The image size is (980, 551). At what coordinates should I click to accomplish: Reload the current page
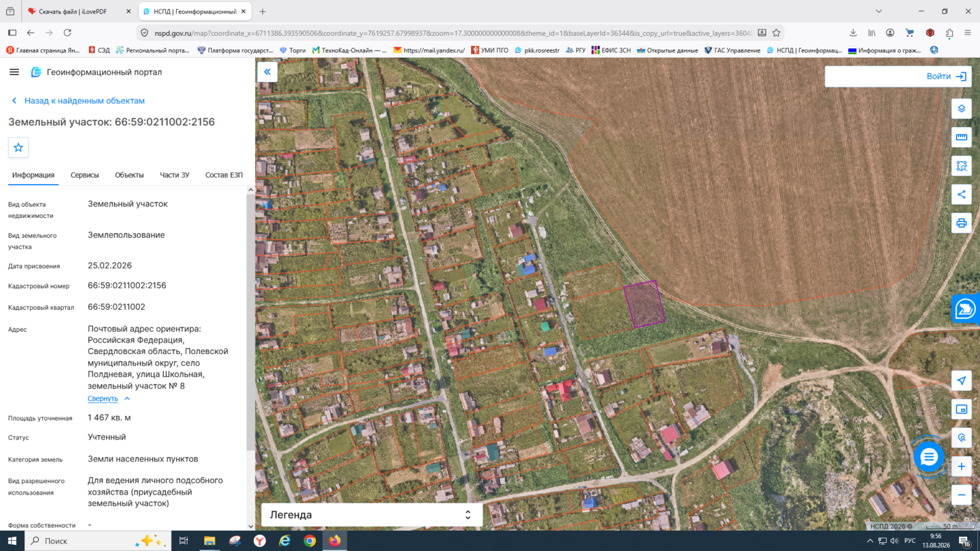67,32
